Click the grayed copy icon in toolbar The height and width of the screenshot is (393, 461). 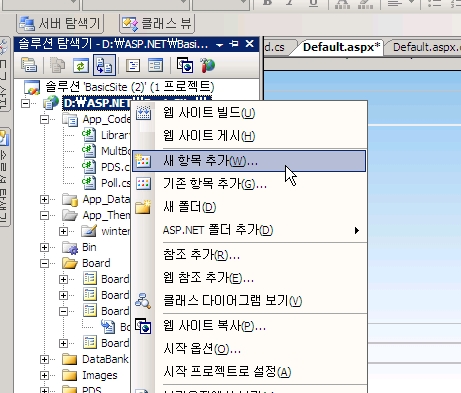tap(57, 65)
